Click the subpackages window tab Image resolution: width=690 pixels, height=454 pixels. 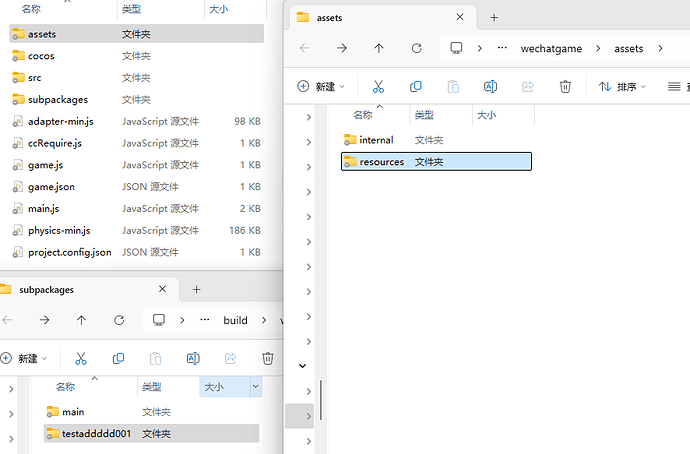(x=89, y=289)
